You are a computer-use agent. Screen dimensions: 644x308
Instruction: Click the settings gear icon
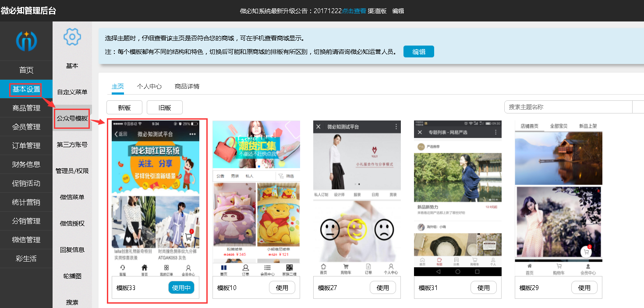pos(72,37)
